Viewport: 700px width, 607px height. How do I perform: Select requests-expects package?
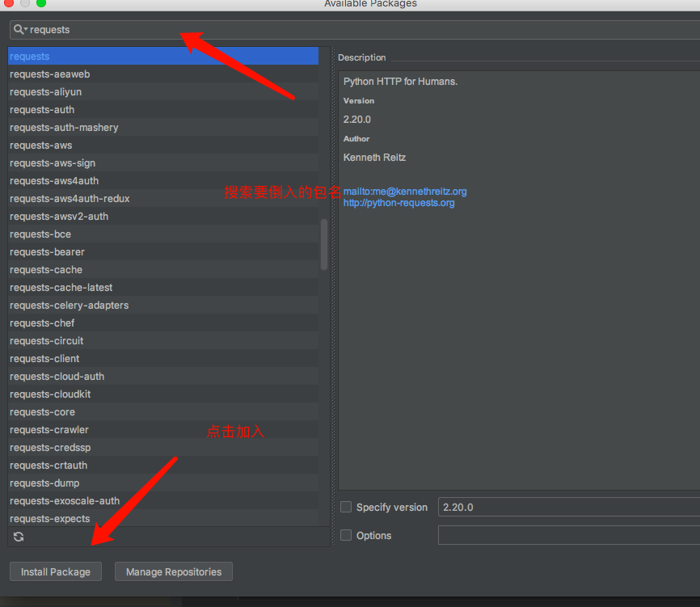(163, 519)
